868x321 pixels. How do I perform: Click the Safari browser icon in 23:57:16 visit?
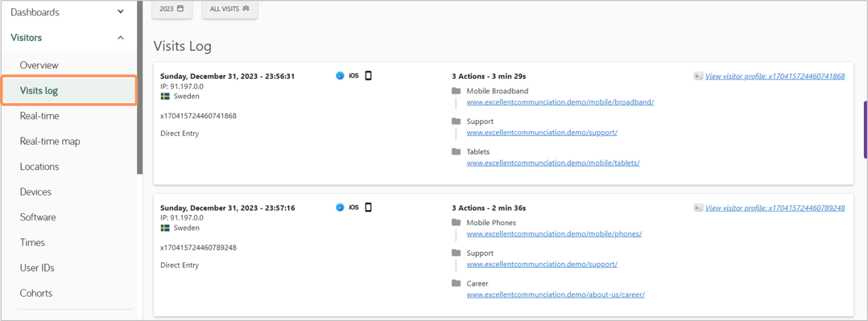click(340, 207)
